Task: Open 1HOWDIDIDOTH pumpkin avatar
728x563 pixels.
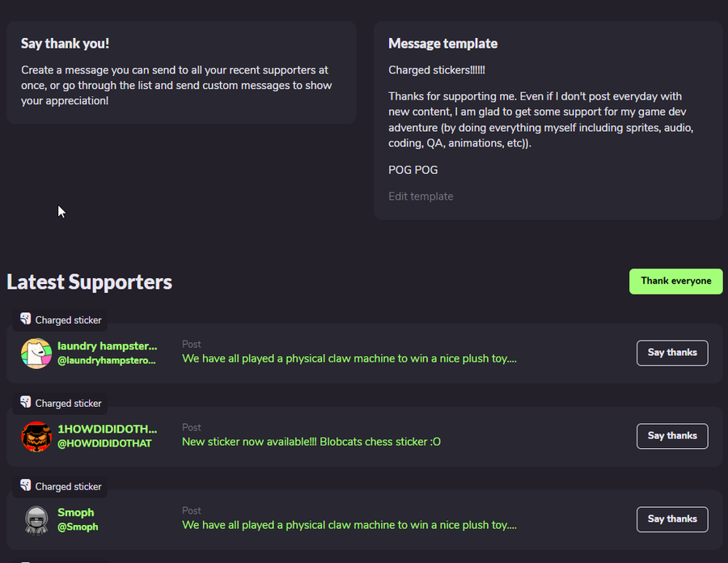Action: tap(36, 436)
